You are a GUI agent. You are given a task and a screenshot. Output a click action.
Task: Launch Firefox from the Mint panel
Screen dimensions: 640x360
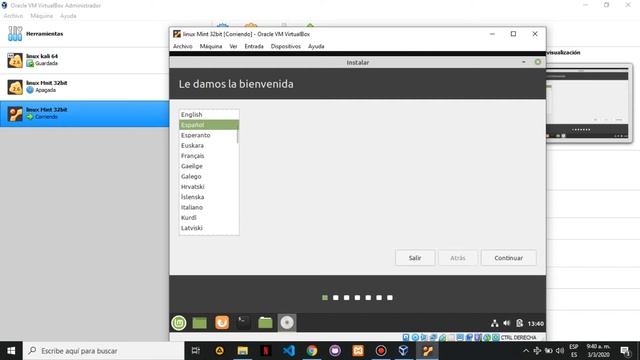pyautogui.click(x=222, y=323)
